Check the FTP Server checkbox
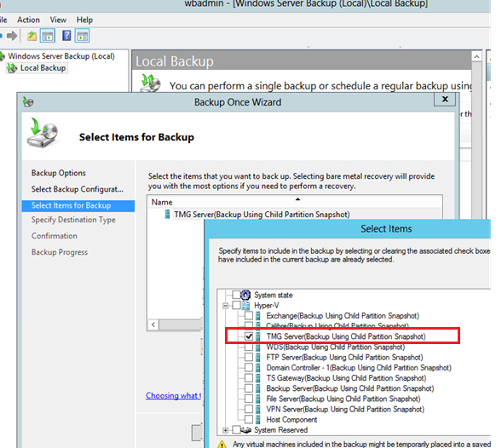 (x=249, y=358)
